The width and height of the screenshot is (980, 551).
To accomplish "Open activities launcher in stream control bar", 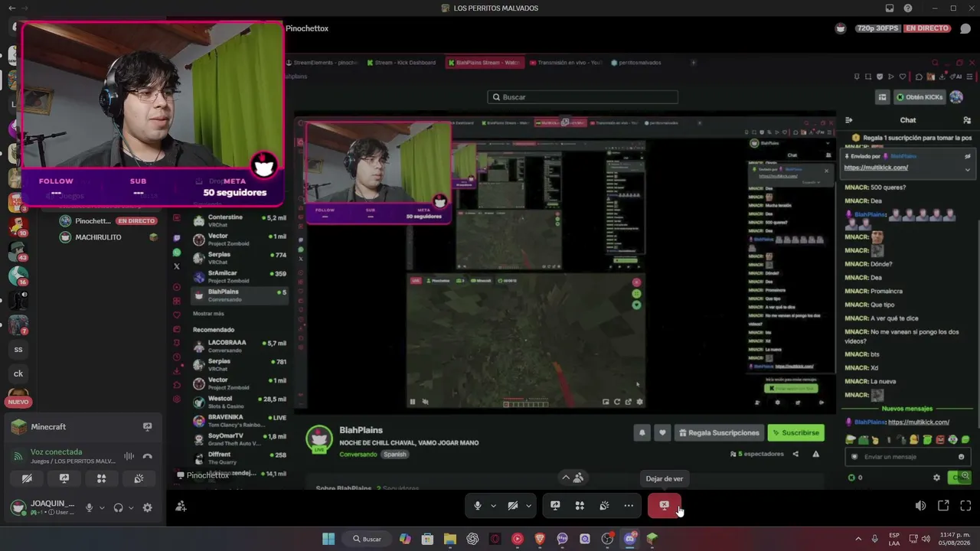I will pyautogui.click(x=580, y=506).
